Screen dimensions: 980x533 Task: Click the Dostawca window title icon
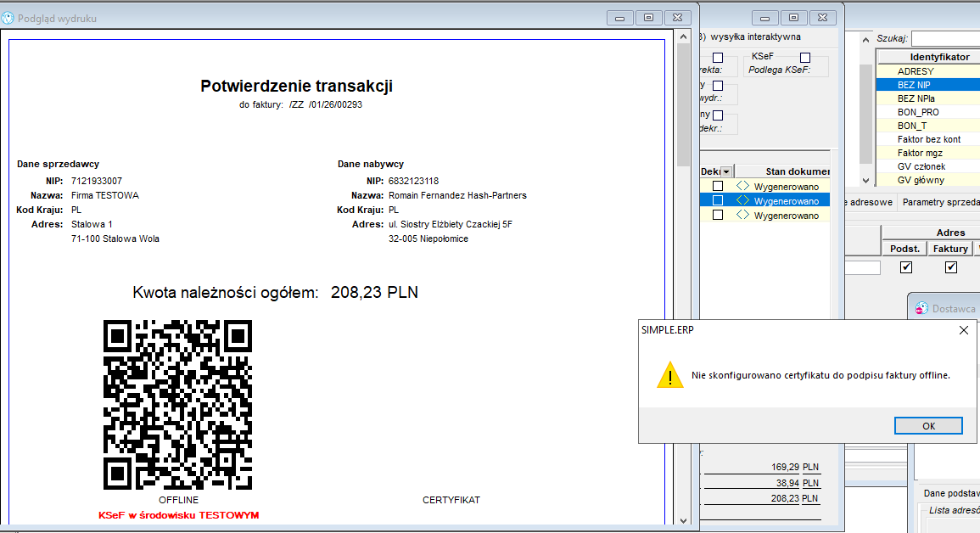coord(921,308)
